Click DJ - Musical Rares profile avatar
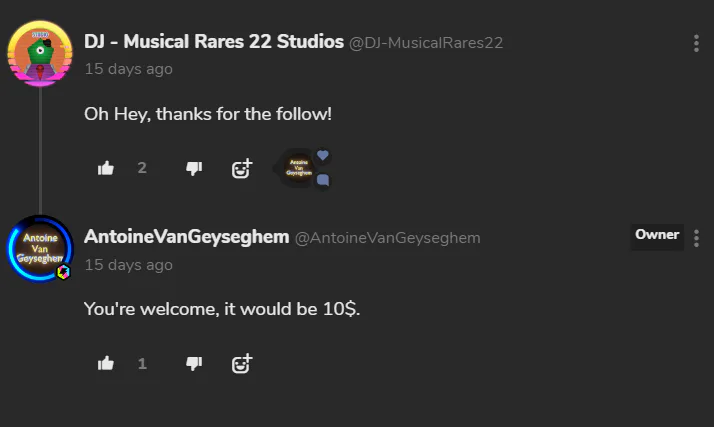 40,53
